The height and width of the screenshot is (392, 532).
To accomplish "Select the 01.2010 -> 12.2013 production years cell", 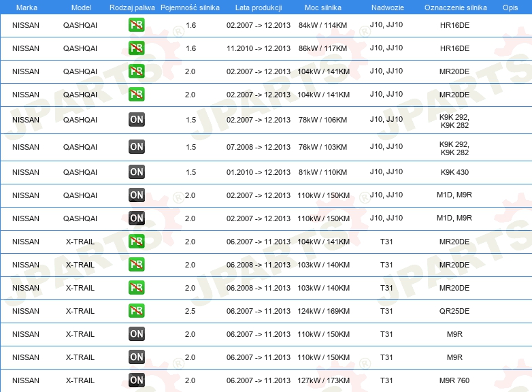I will pyautogui.click(x=259, y=172).
